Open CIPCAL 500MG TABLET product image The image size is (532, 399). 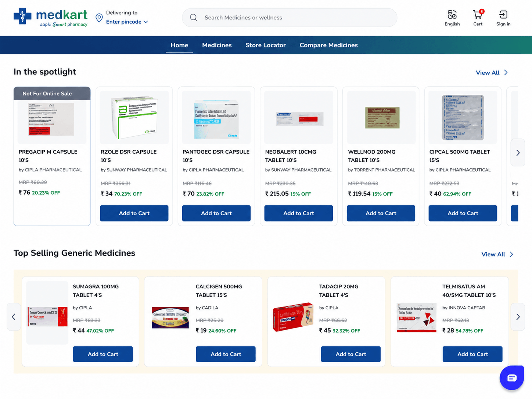pyautogui.click(x=463, y=117)
